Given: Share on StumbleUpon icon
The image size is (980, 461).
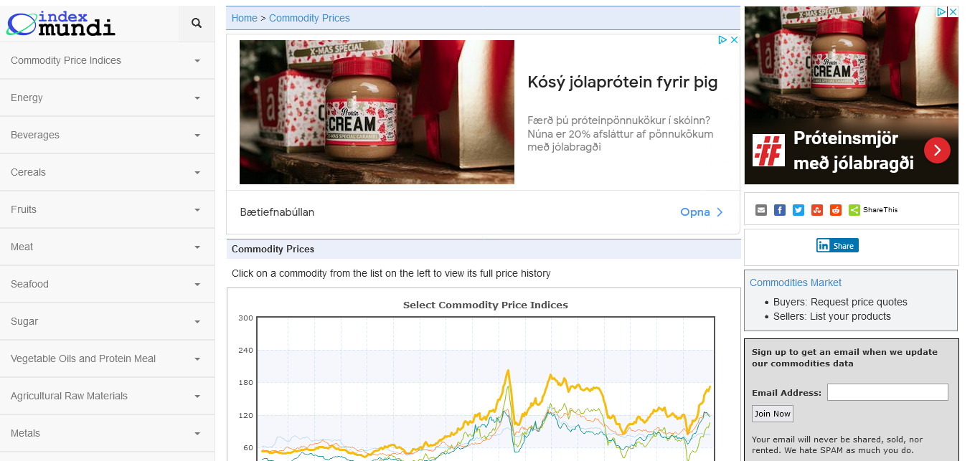Looking at the screenshot, I should pyautogui.click(x=817, y=210).
